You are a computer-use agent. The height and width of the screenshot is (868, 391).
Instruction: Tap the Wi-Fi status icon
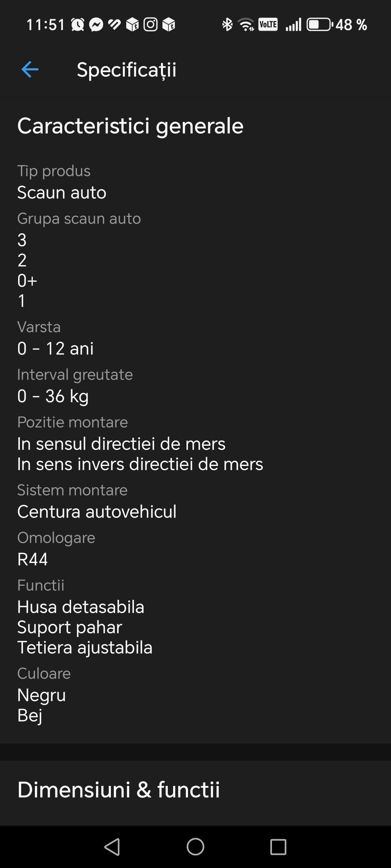point(246,25)
